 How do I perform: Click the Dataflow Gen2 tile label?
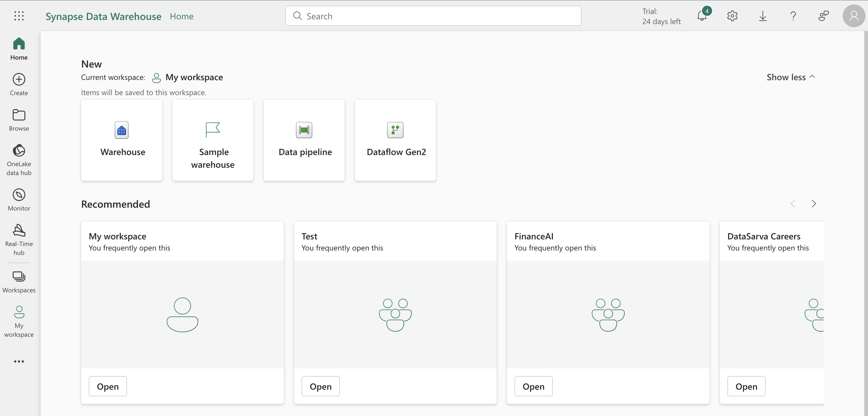(x=396, y=152)
